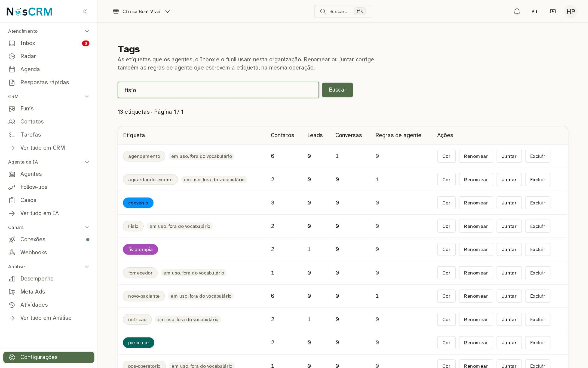This screenshot has height=368, width=588.
Task: Click Cor for the particular tag
Action: 446,343
